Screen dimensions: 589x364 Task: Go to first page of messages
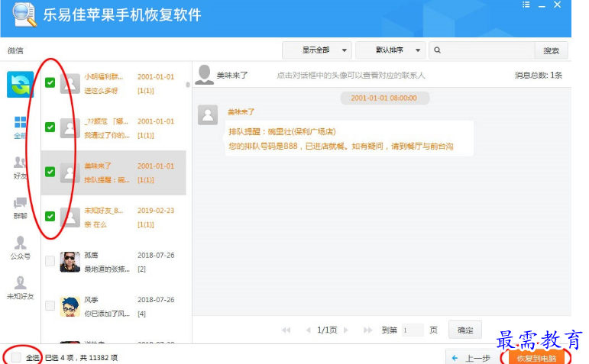point(286,330)
